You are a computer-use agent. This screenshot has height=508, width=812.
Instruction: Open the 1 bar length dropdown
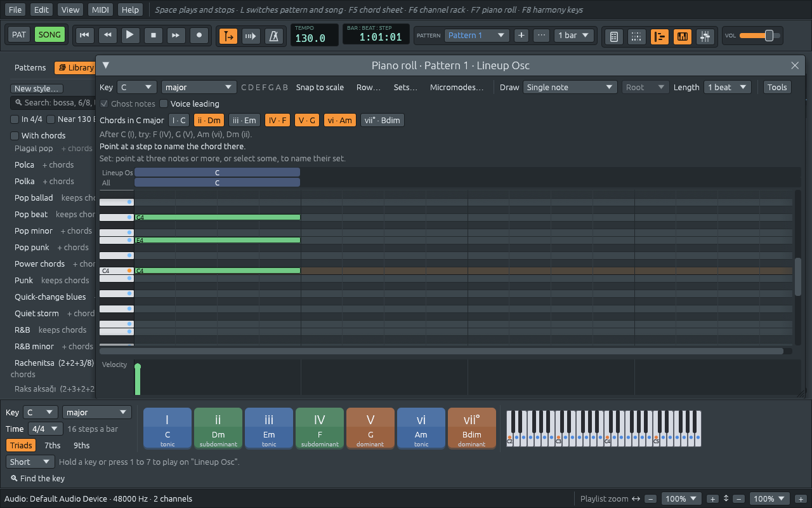click(574, 36)
